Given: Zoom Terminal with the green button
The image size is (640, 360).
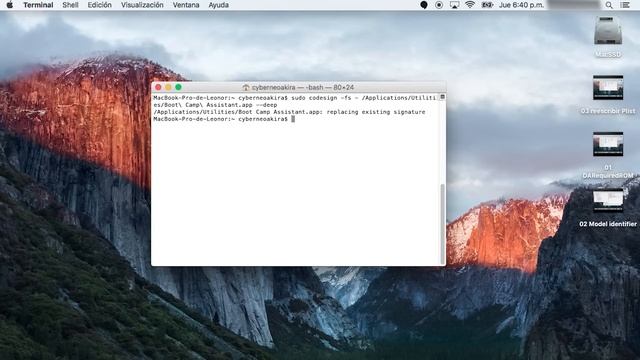Looking at the screenshot, I should point(178,87).
